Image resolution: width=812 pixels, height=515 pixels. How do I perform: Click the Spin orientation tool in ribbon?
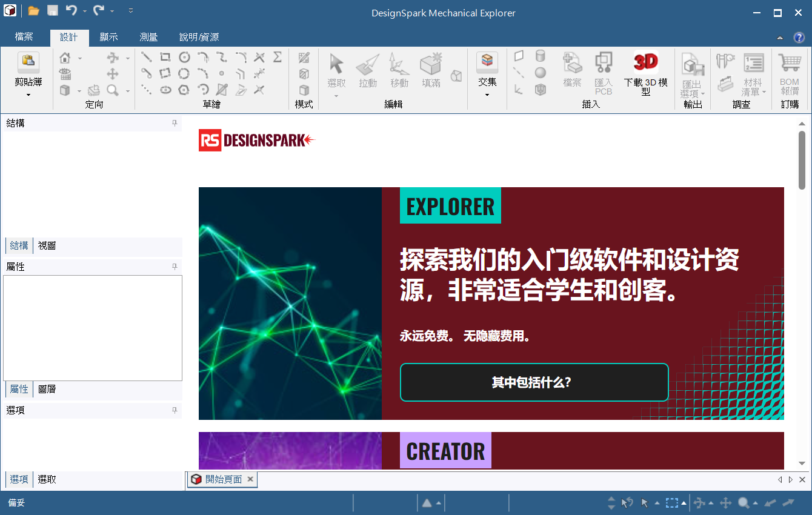pyautogui.click(x=113, y=58)
